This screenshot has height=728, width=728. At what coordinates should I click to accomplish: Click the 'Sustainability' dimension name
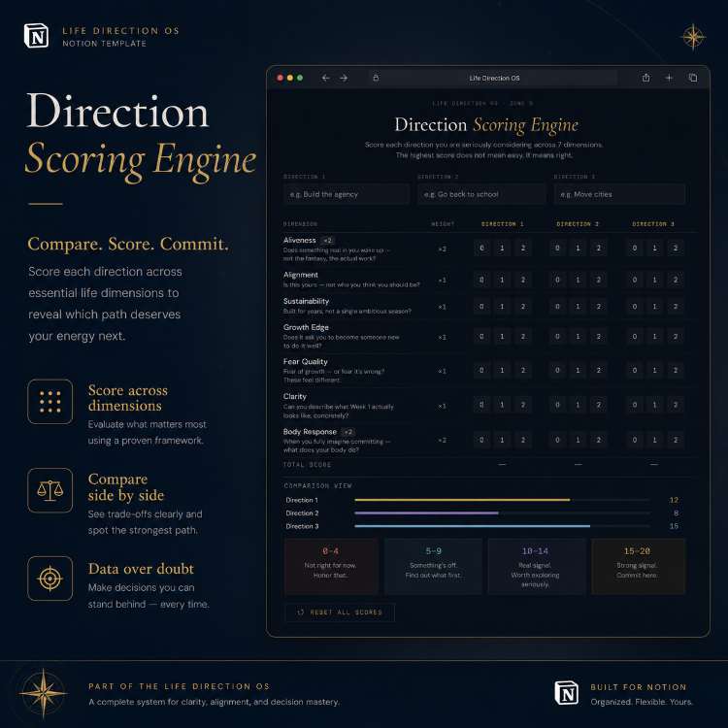[x=306, y=301]
